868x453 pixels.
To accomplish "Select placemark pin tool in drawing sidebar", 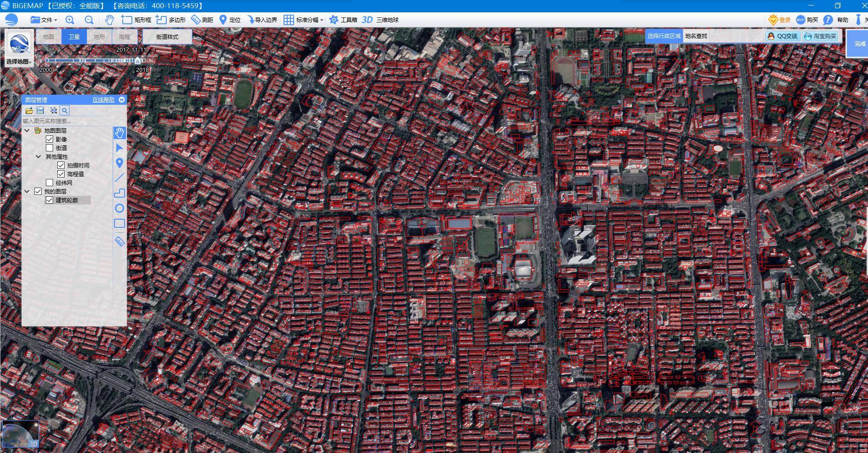I will (120, 163).
